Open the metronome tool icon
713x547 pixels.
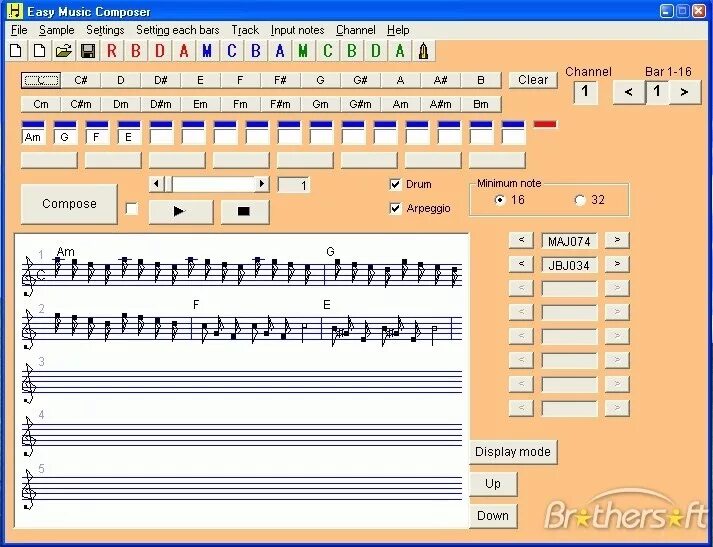(x=423, y=50)
